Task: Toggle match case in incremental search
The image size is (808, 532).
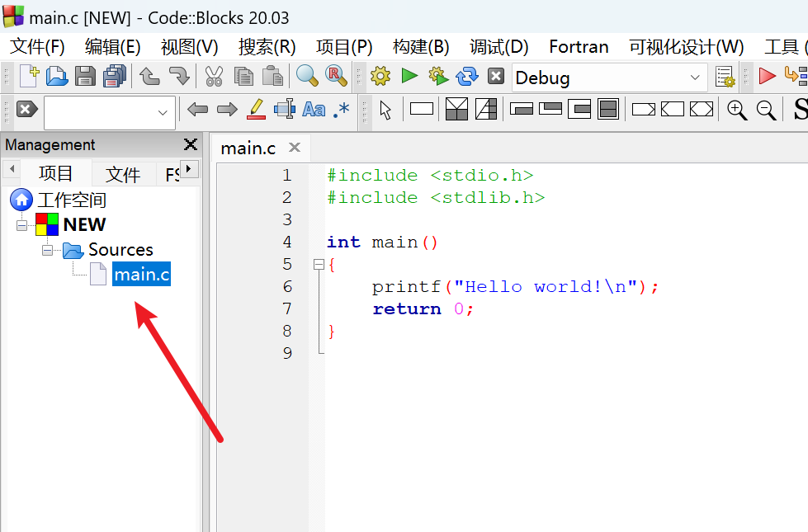Action: 312,108
